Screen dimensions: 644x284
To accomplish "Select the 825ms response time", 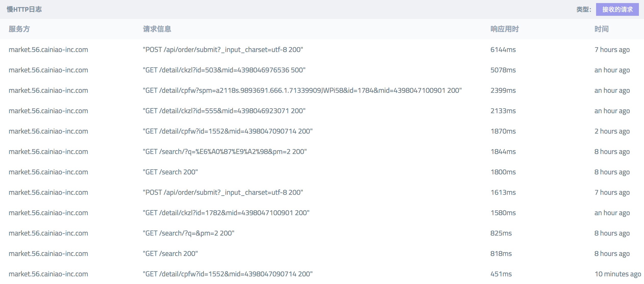I will [501, 233].
